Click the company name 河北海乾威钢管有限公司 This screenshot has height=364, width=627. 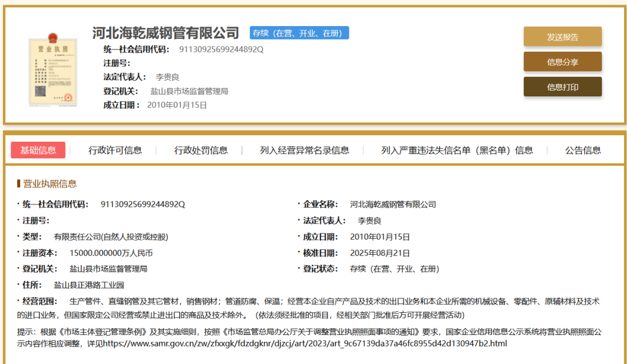pos(165,33)
